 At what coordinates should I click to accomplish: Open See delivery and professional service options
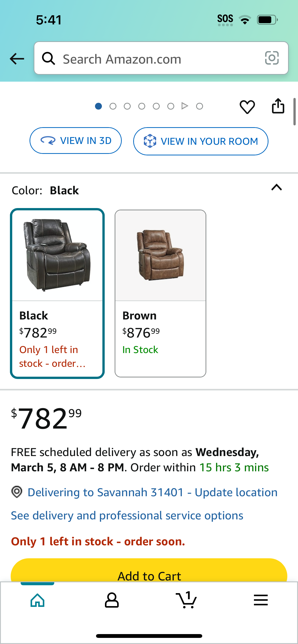(127, 516)
